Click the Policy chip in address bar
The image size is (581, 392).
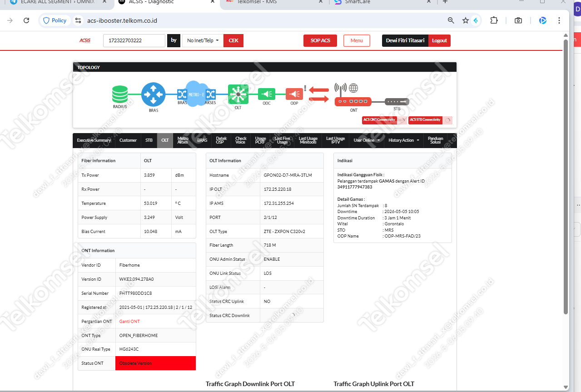[55, 20]
